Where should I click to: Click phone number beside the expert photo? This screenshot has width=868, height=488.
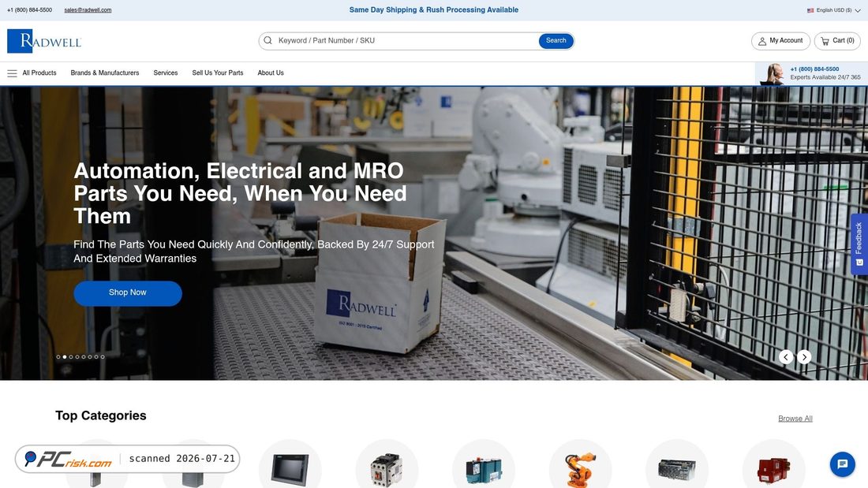(814, 69)
